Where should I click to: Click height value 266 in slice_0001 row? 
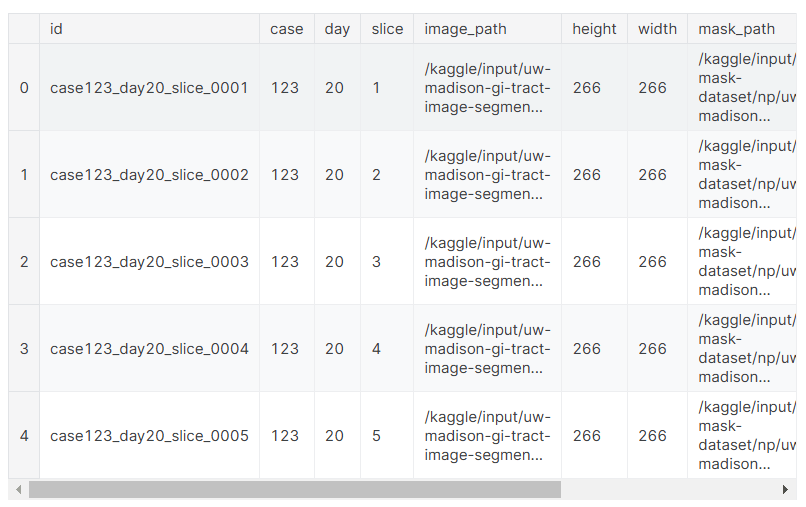[x=587, y=88]
